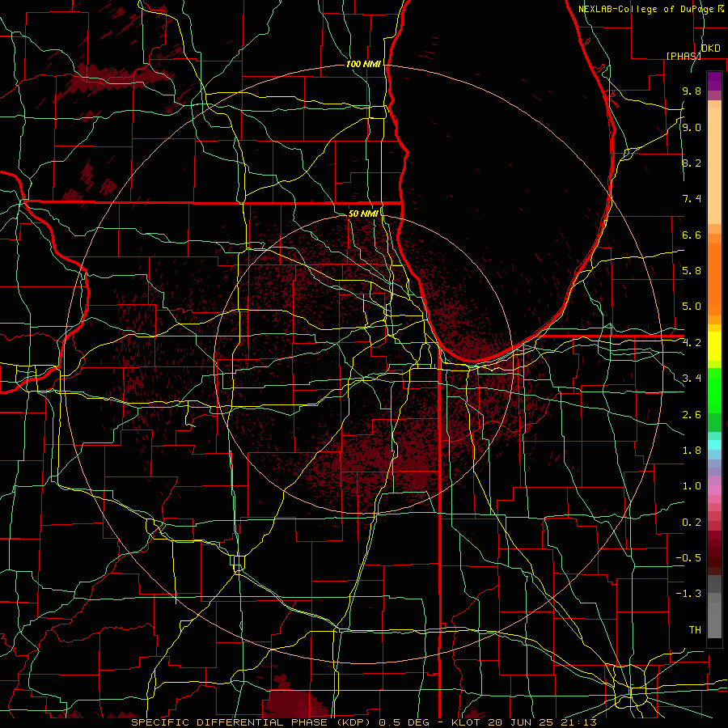Click the 3.4 value on color scale
This screenshot has width=728, height=728.
(692, 379)
